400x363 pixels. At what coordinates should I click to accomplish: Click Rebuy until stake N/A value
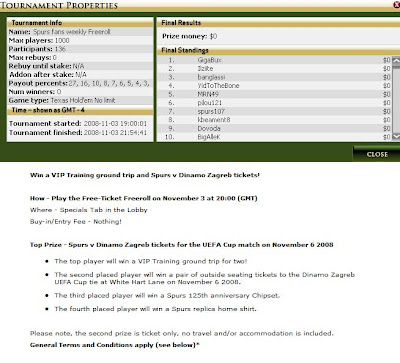pos(78,66)
